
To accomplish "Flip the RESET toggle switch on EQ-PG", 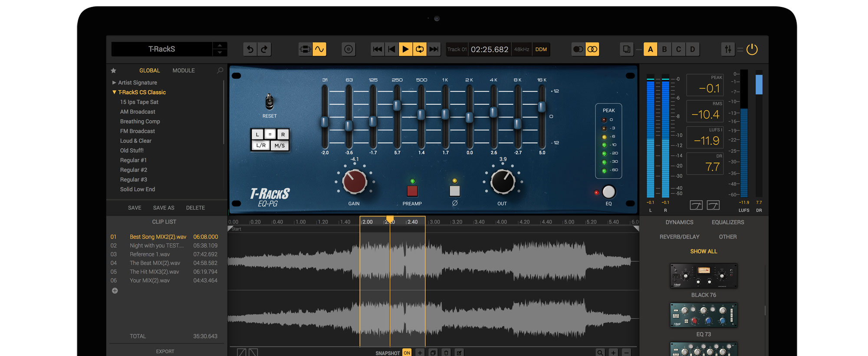I will coord(270,102).
